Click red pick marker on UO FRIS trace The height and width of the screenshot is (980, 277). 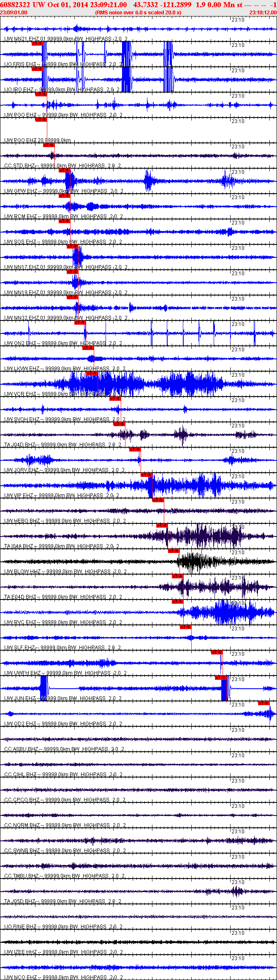pos(37,44)
